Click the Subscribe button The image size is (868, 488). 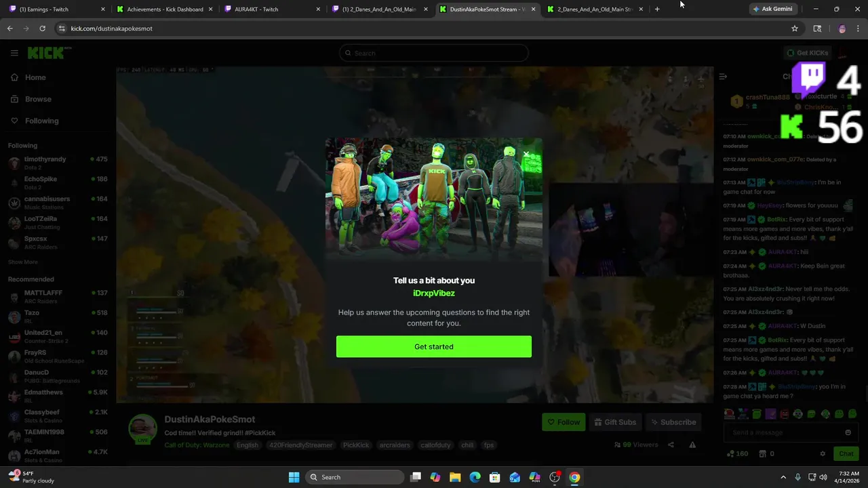[x=673, y=422]
